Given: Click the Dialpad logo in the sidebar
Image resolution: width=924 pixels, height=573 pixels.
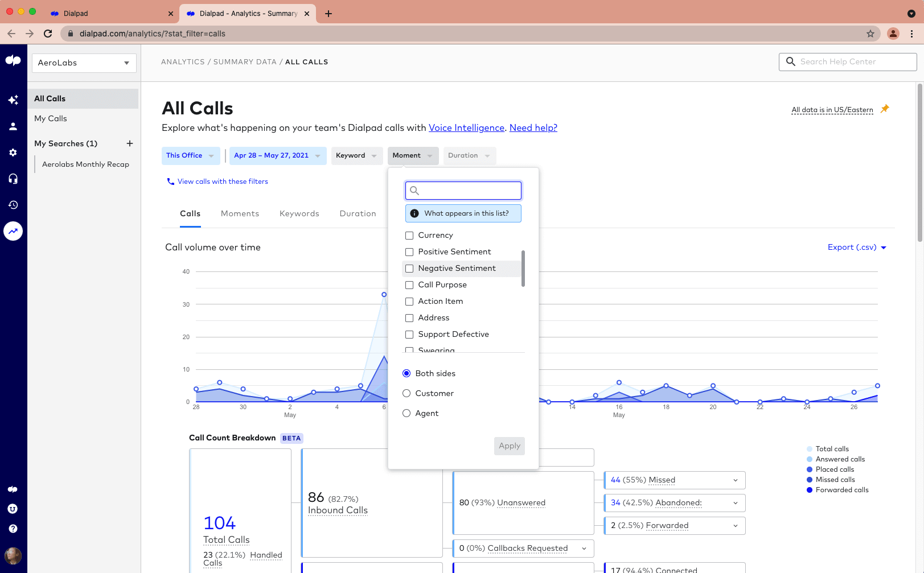Looking at the screenshot, I should click(x=13, y=60).
